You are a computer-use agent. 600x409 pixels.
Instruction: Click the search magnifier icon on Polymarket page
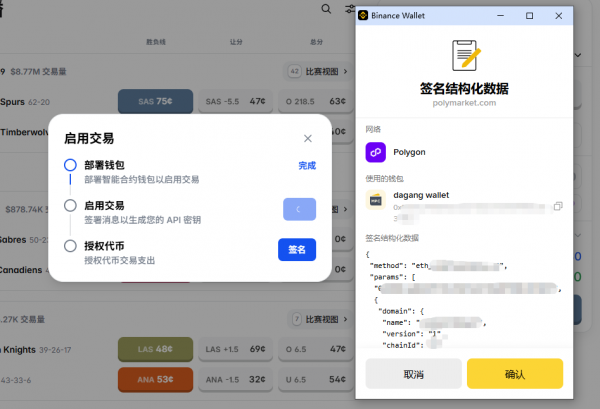pos(326,8)
